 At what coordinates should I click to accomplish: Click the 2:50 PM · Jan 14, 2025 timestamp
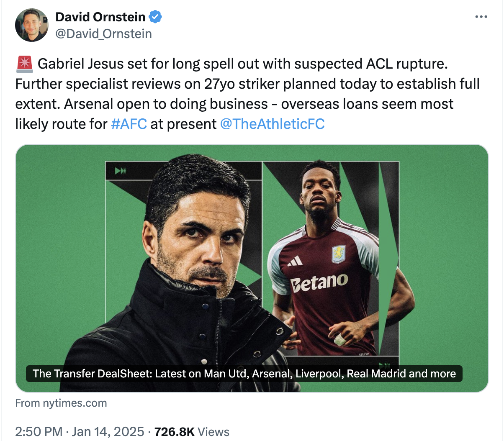pyautogui.click(x=80, y=432)
